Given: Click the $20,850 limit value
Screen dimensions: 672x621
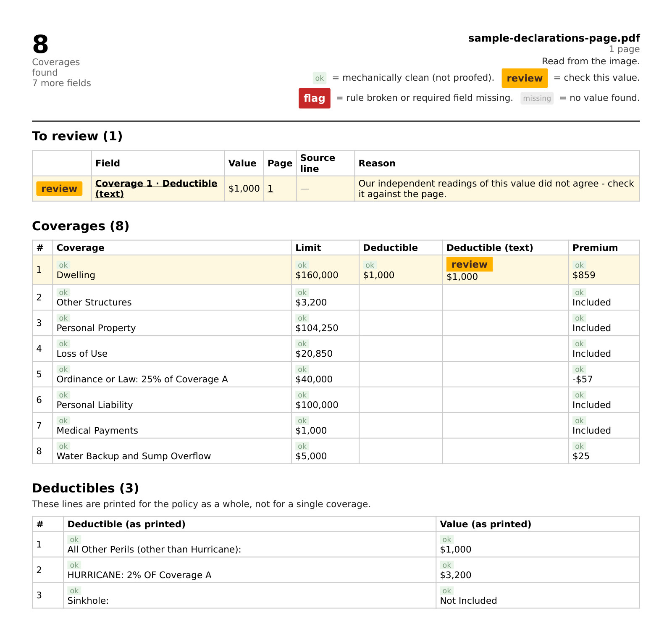Looking at the screenshot, I should [x=314, y=354].
